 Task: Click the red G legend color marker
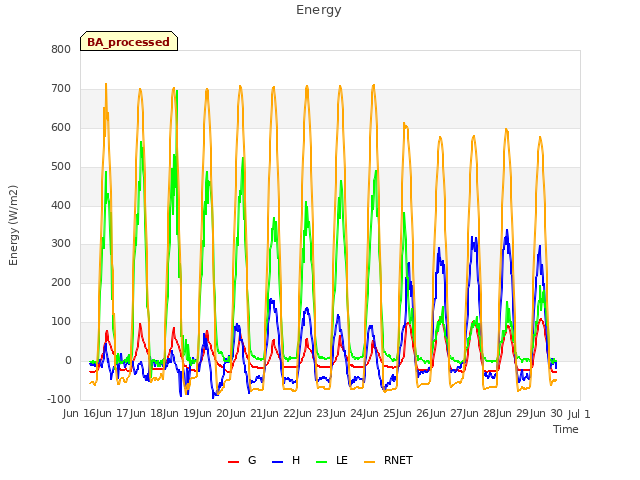[x=233, y=462]
